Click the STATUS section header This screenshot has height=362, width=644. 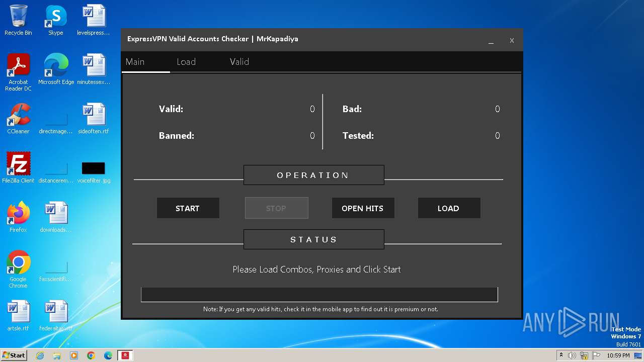313,239
